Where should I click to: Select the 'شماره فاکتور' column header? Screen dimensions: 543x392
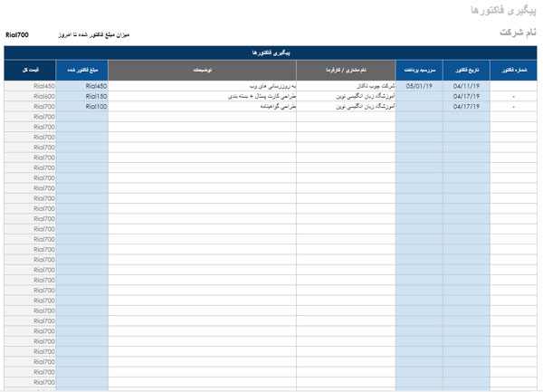[x=513, y=70]
